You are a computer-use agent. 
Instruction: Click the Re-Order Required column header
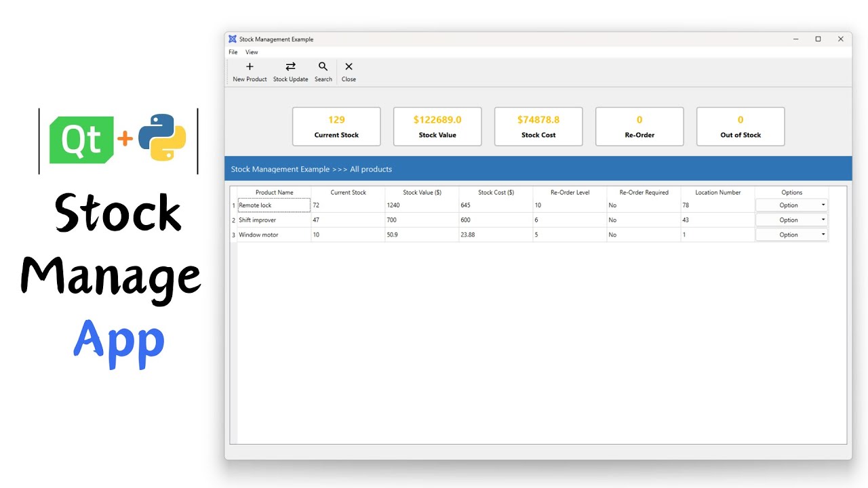point(644,192)
